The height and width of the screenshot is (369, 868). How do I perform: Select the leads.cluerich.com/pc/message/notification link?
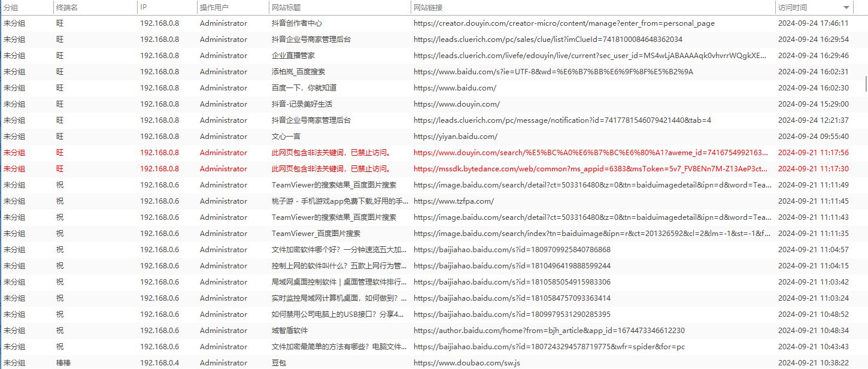563,120
